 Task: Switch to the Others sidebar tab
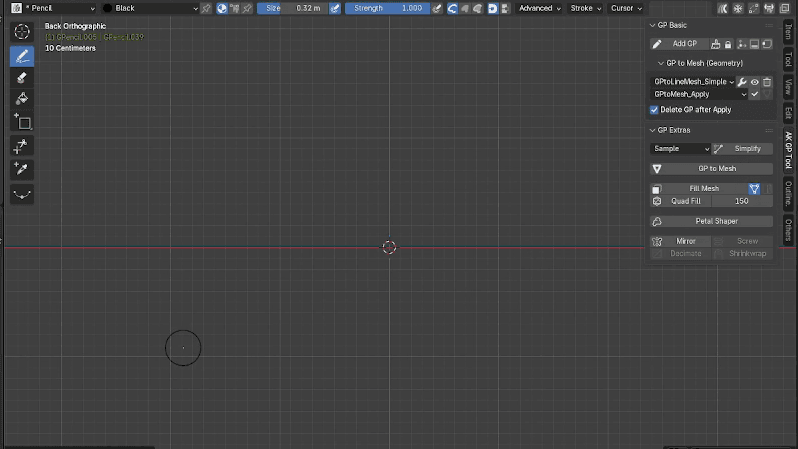[788, 230]
